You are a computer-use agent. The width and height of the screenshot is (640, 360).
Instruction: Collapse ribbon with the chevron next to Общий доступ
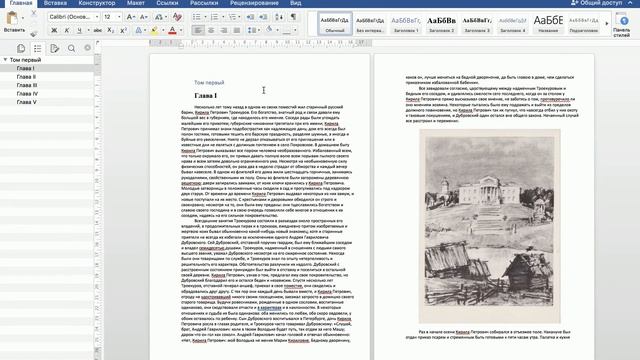631,3
